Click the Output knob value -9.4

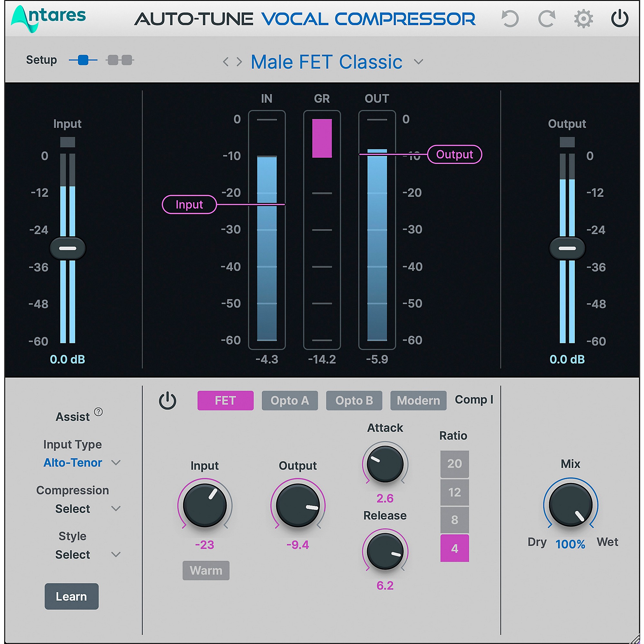pyautogui.click(x=298, y=545)
